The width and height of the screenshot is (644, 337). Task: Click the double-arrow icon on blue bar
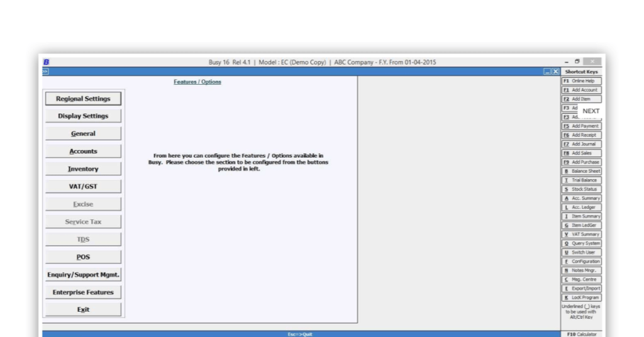coord(45,72)
